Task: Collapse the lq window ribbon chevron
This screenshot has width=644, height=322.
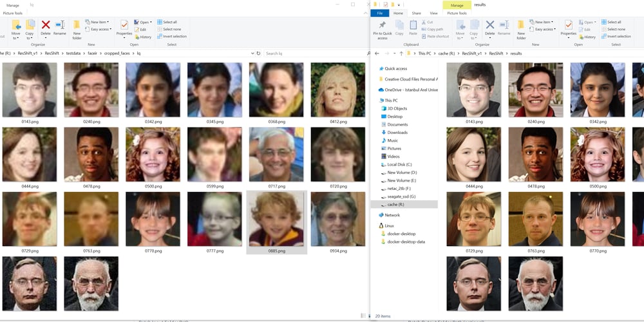Action: pyautogui.click(x=367, y=13)
